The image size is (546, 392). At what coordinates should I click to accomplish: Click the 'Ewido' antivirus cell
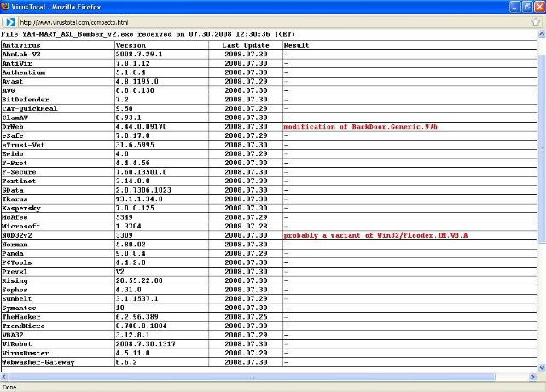click(x=58, y=153)
